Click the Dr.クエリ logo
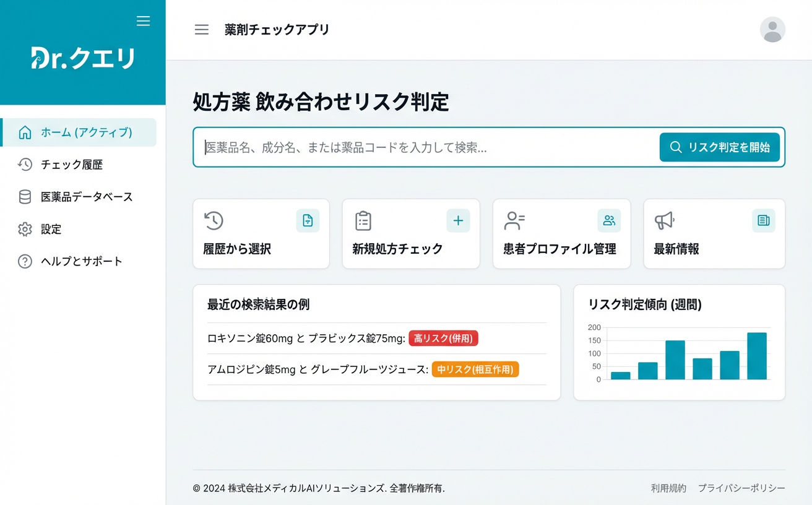 click(x=83, y=58)
